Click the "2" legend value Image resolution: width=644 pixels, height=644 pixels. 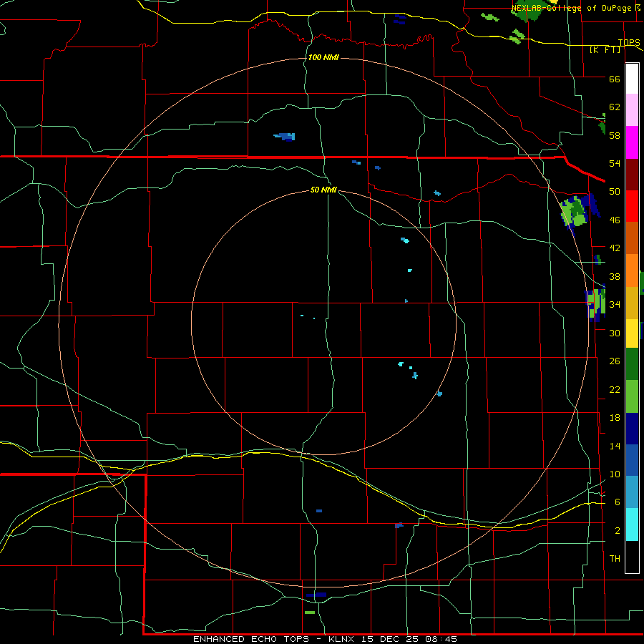[x=618, y=531]
